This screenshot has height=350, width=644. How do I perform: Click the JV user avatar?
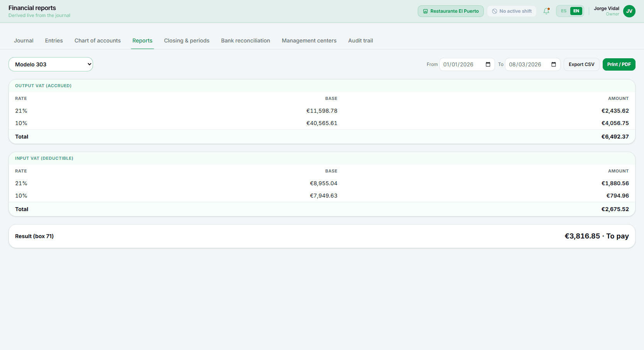point(629,11)
